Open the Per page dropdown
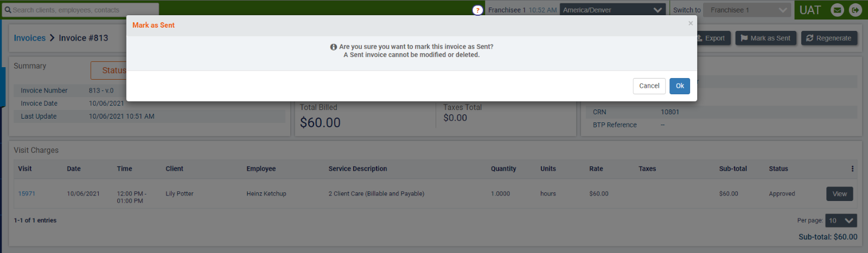The height and width of the screenshot is (253, 868). coord(841,220)
